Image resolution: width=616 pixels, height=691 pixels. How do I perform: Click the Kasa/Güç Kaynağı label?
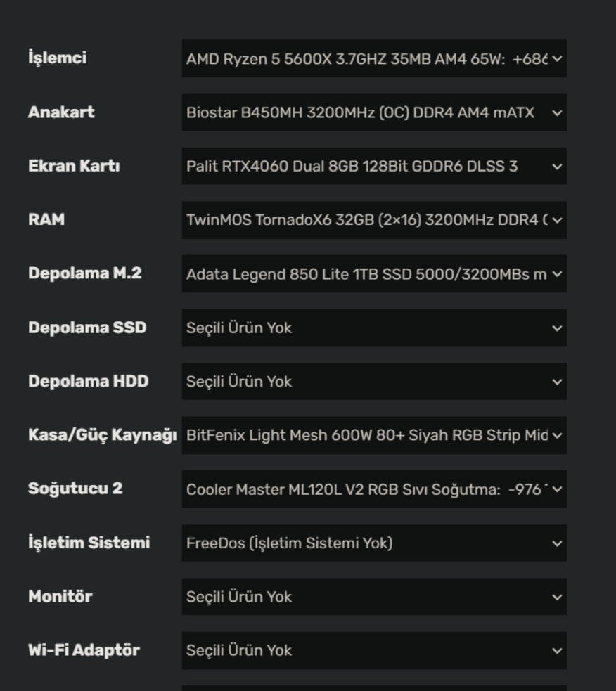(102, 436)
